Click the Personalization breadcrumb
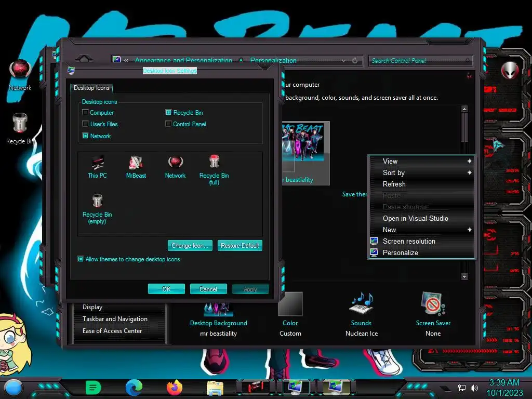Image resolution: width=532 pixels, height=399 pixels. [x=273, y=60]
